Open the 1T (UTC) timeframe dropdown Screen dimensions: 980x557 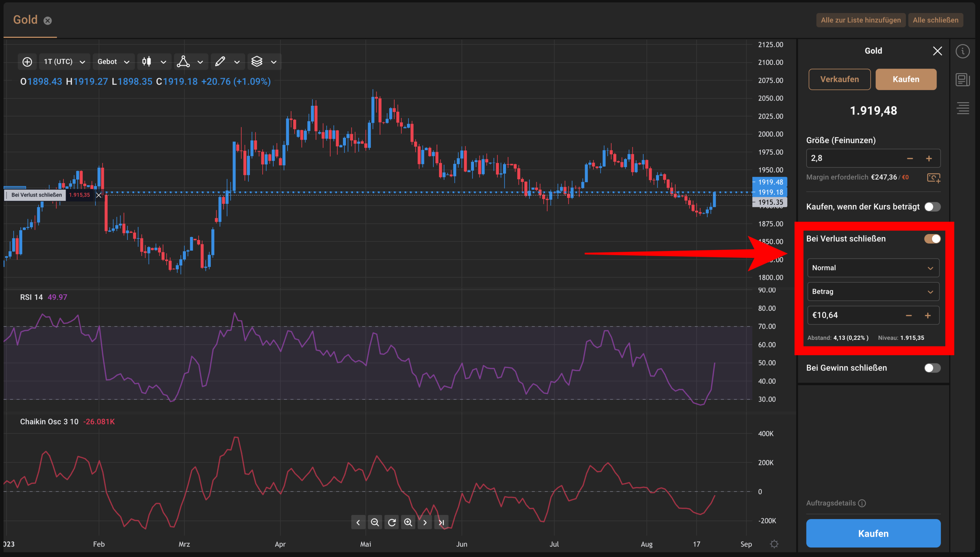click(64, 62)
